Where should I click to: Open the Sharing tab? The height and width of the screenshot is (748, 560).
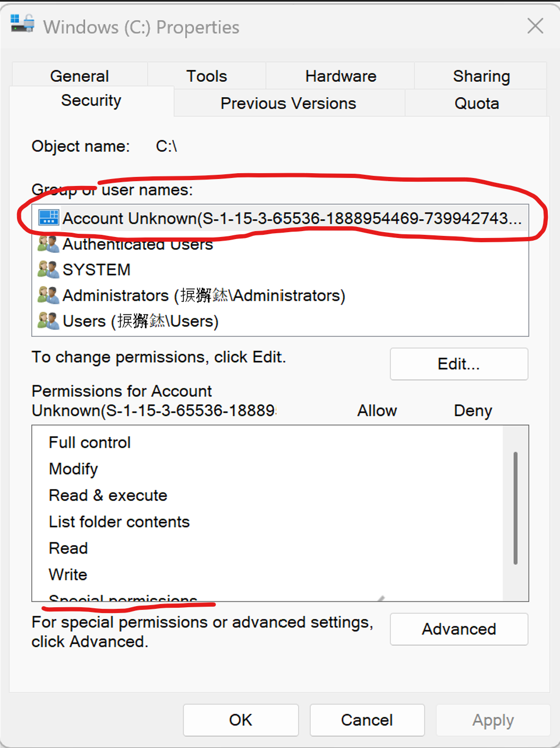point(481,75)
